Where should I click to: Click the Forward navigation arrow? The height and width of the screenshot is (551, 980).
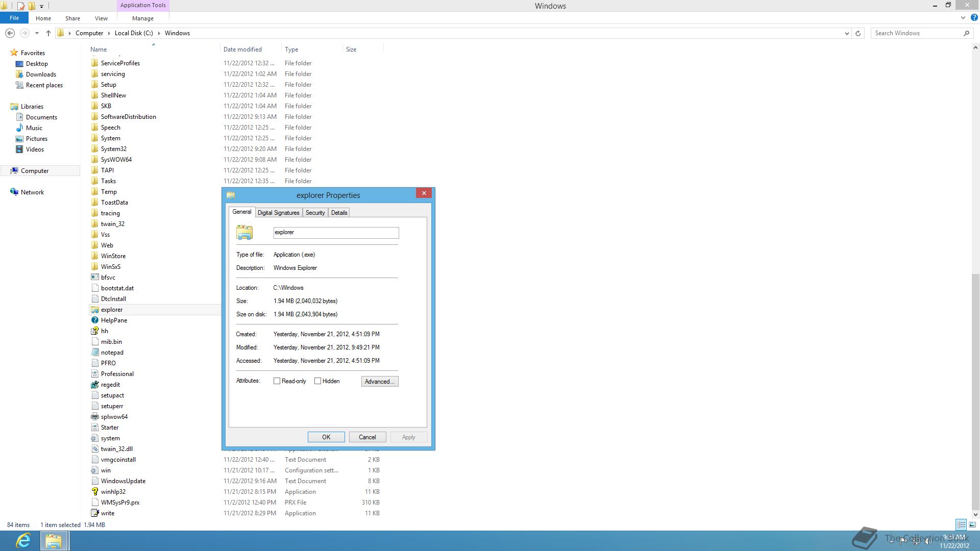click(24, 33)
